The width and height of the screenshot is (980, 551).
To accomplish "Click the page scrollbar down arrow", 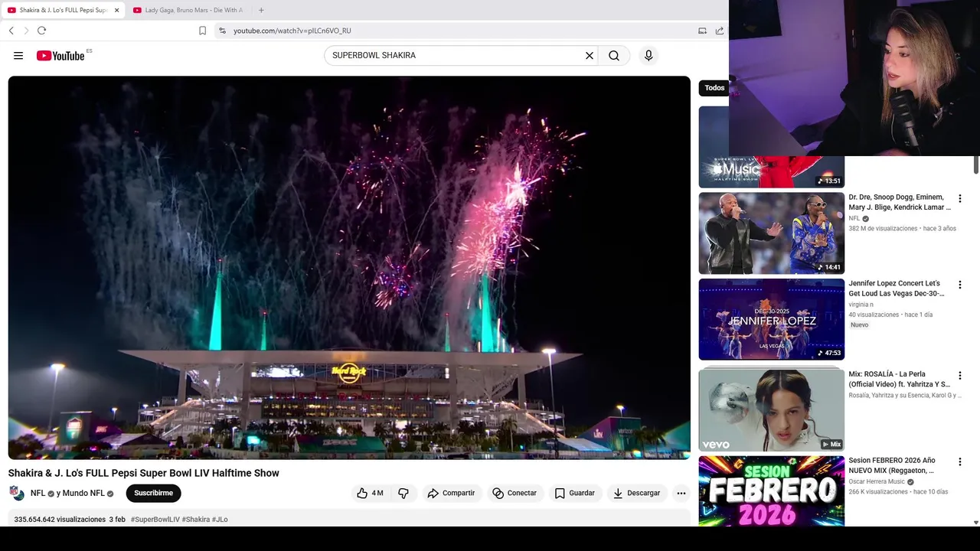I will [975, 523].
